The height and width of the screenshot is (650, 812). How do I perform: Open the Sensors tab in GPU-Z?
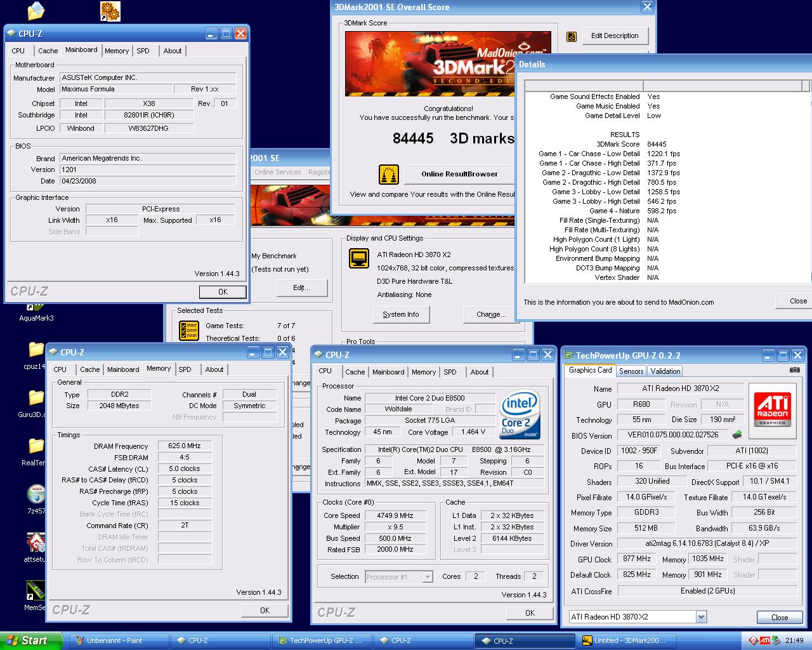pos(631,371)
